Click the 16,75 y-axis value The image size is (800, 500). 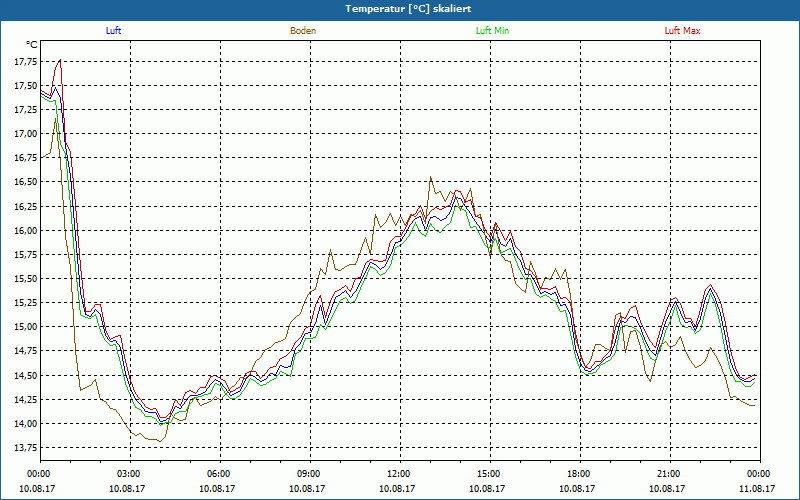pyautogui.click(x=26, y=158)
